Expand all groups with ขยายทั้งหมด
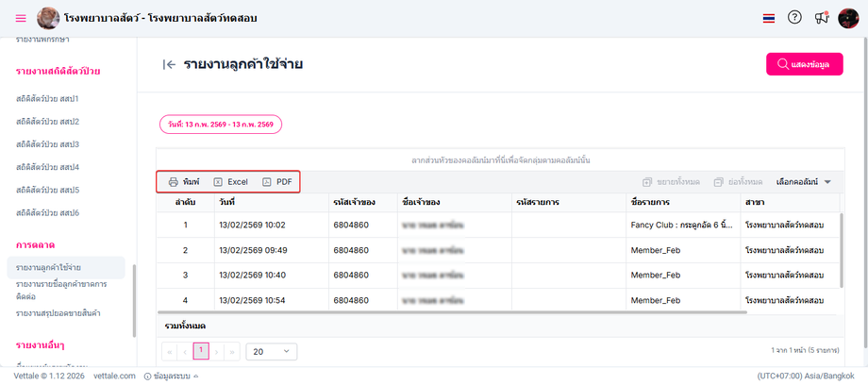Image resolution: width=868 pixels, height=385 pixels. tap(672, 182)
